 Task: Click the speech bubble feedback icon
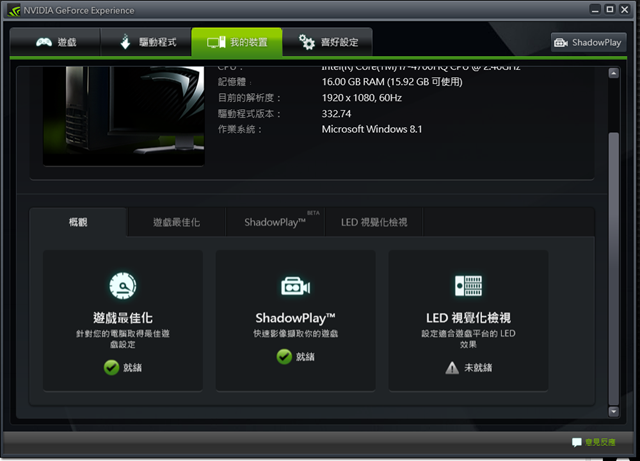pos(577,442)
